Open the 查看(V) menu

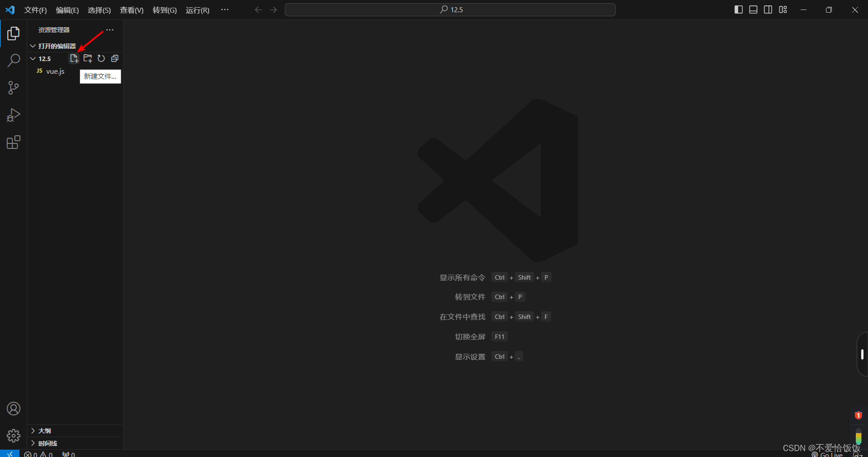132,10
